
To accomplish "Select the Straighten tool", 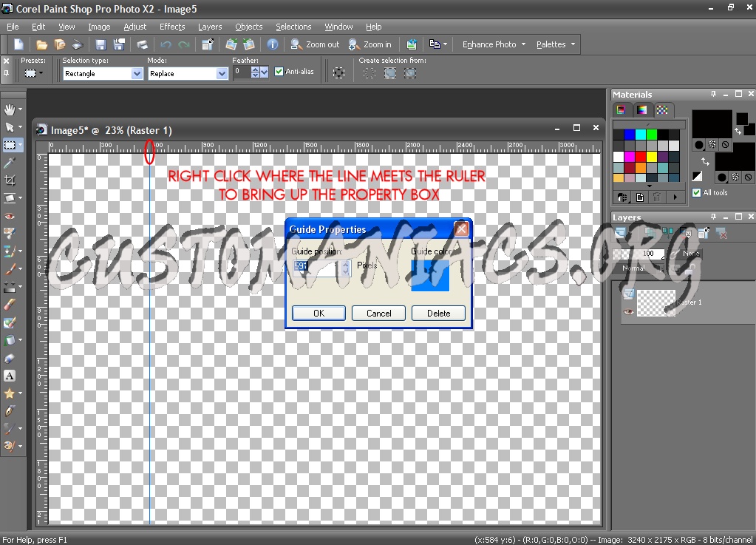I will 9,198.
